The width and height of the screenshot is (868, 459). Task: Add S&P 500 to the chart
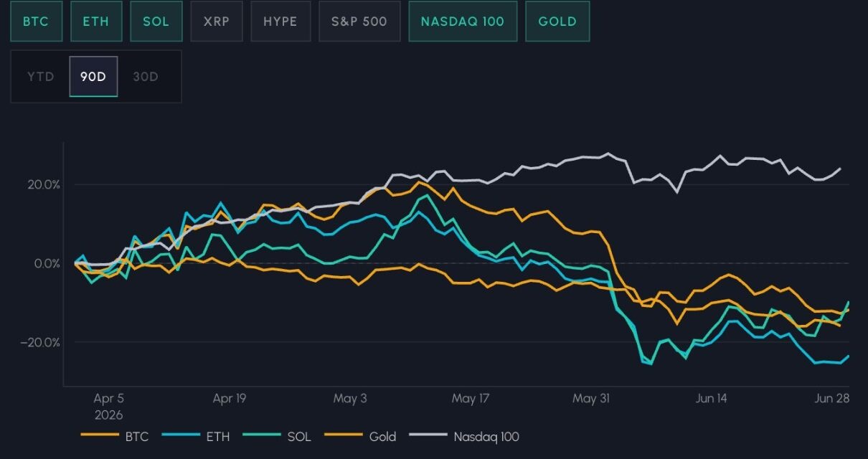pos(359,22)
